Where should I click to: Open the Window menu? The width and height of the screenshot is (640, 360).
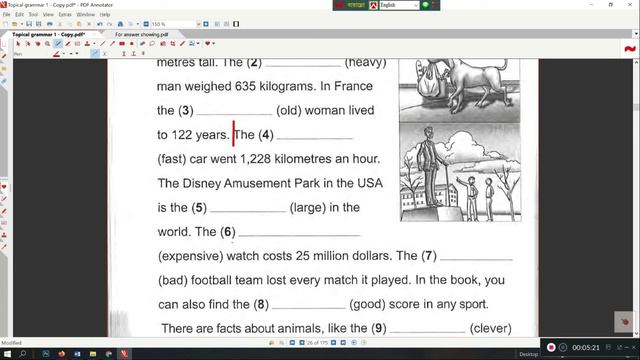click(x=85, y=14)
